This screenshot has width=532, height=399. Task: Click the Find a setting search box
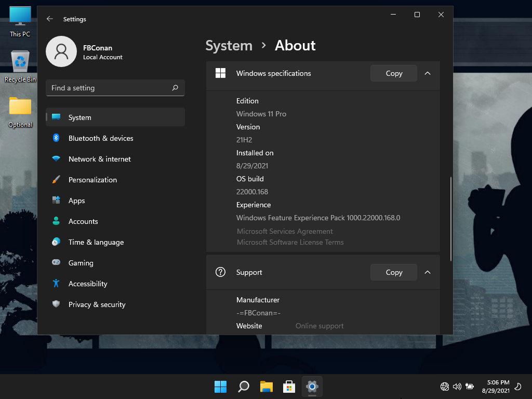[x=115, y=88]
